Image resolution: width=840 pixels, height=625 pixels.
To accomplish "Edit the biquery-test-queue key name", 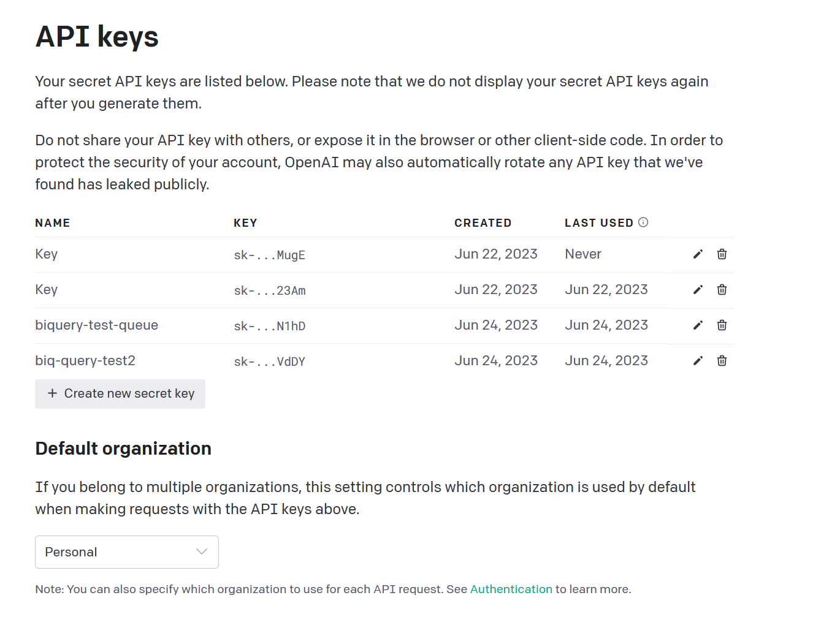I will pyautogui.click(x=698, y=325).
